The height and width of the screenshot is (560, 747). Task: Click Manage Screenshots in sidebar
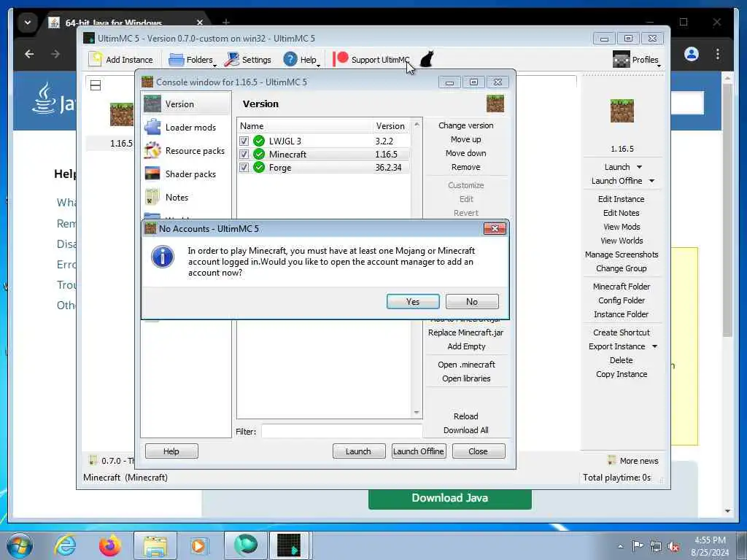tap(622, 254)
